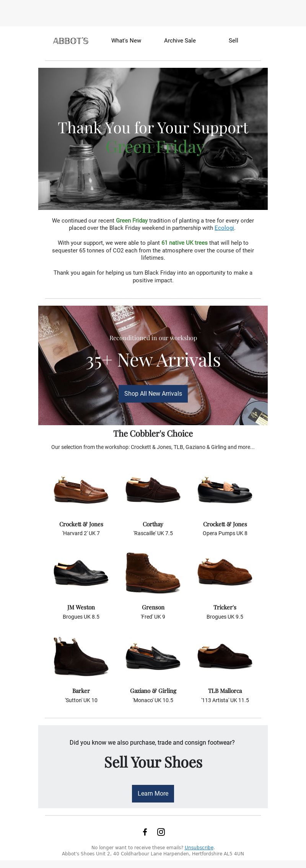The image size is (306, 868).
Task: View the Barker Sutton chelsea boot
Action: point(81,656)
